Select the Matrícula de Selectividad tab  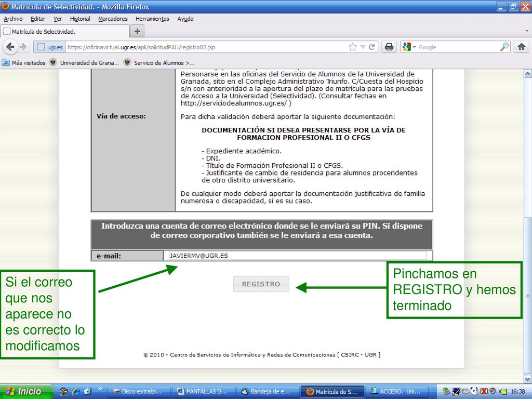click(x=65, y=32)
